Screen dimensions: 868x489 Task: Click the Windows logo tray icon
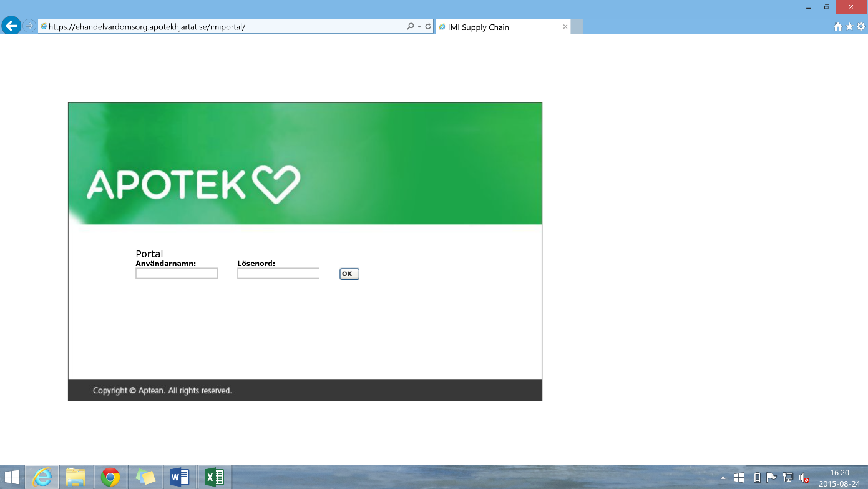tap(739, 478)
